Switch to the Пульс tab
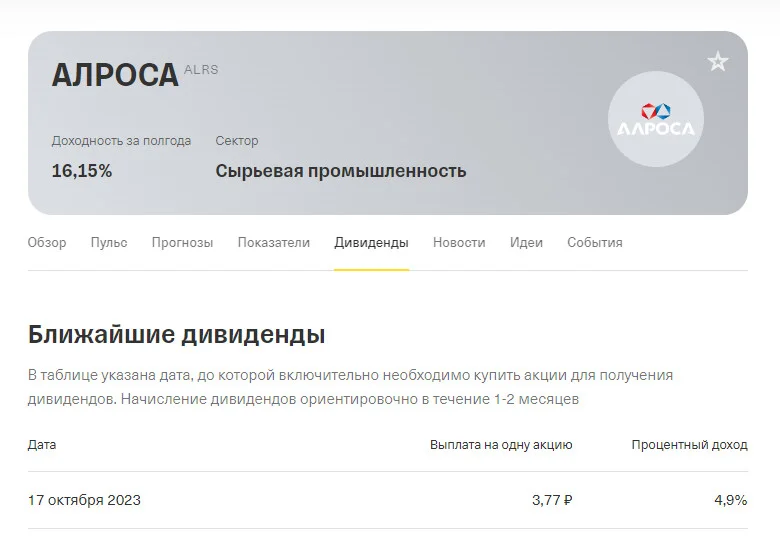780x543 pixels. [109, 243]
